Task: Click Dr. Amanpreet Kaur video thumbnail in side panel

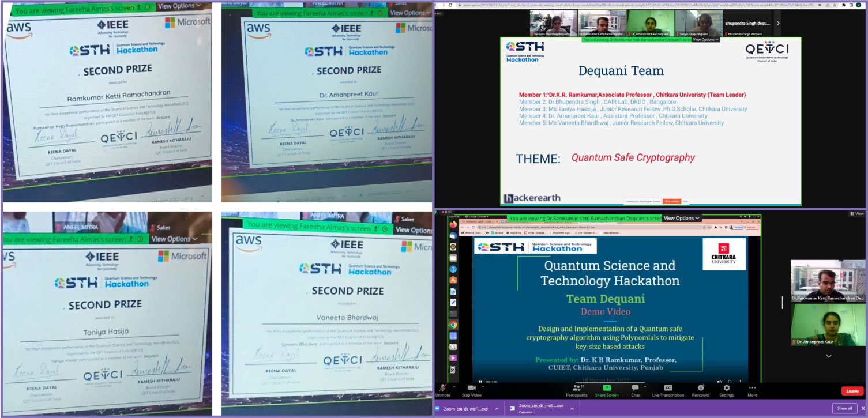Action: click(x=828, y=324)
